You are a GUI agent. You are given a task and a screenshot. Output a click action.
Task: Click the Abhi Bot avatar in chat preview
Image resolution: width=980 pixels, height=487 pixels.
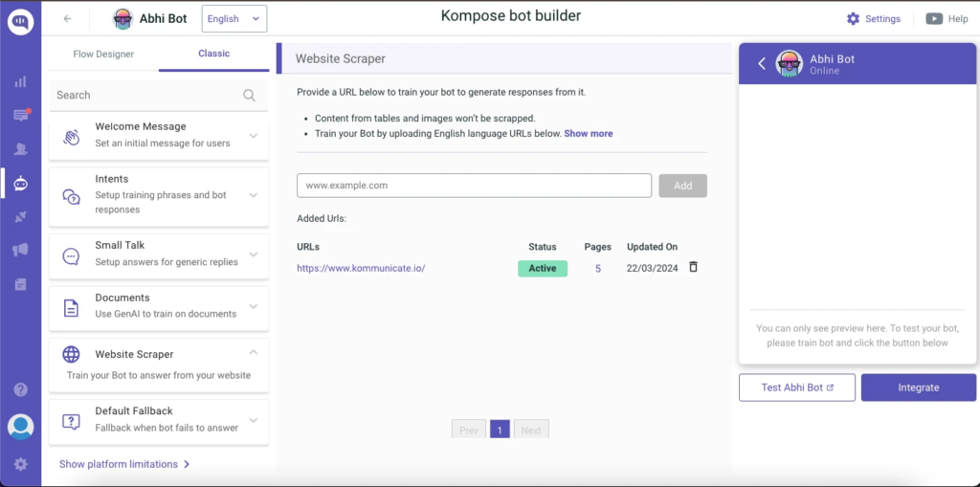790,64
